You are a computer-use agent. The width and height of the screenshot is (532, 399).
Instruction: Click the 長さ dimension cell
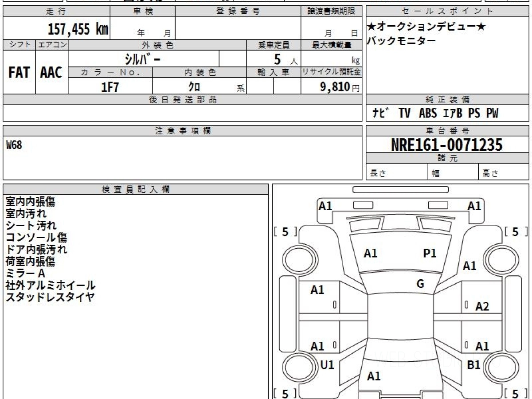click(397, 172)
